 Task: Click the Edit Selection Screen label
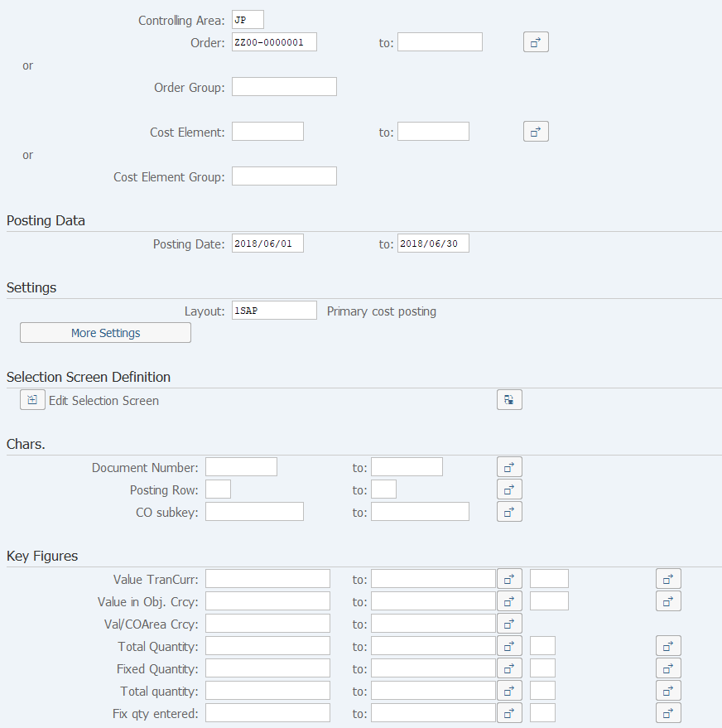tap(103, 400)
